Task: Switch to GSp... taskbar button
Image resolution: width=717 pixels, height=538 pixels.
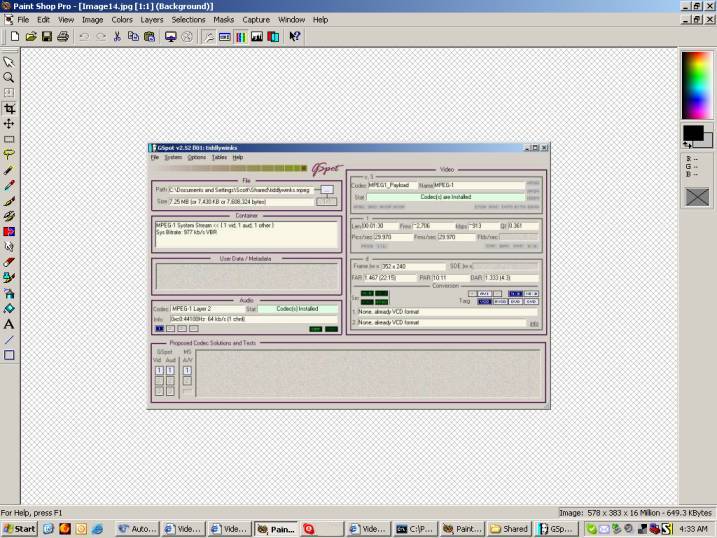Action: coord(555,529)
